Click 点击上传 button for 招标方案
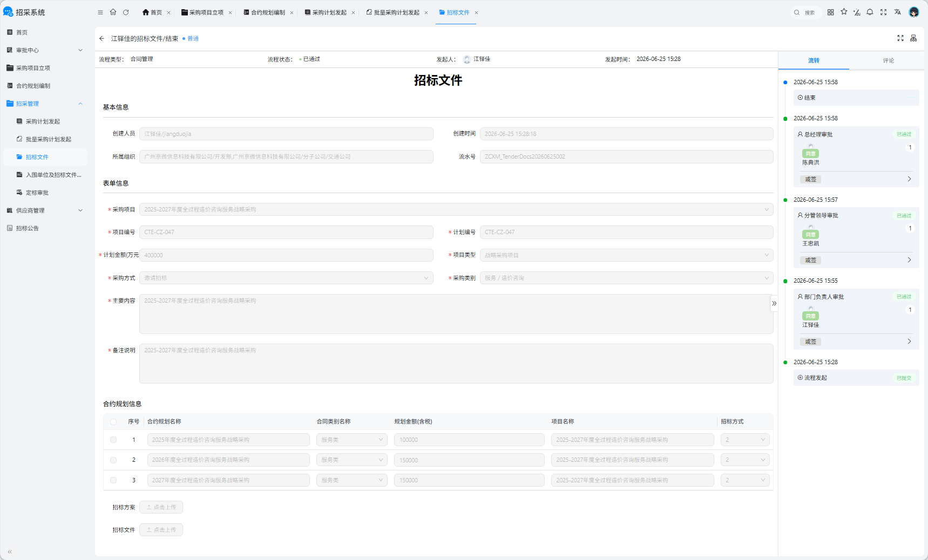The height and width of the screenshot is (560, 928). (x=161, y=507)
